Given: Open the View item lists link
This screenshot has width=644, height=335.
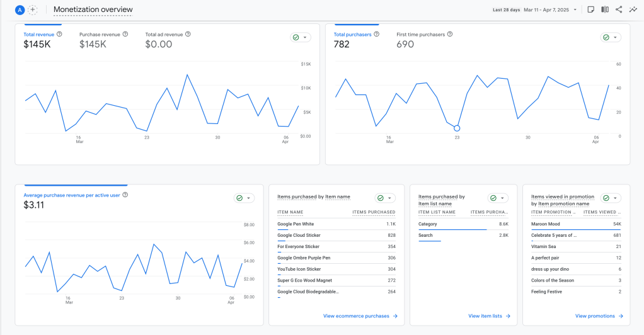Looking at the screenshot, I should coord(489,316).
